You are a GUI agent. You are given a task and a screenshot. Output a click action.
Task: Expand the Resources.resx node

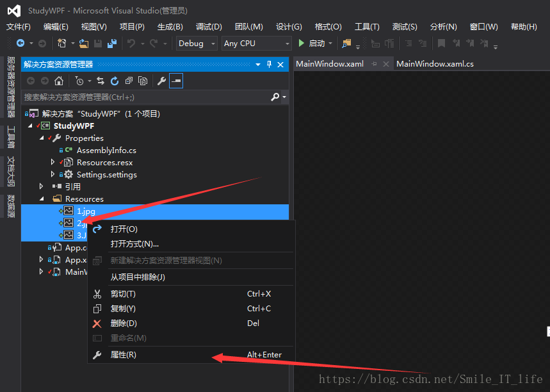coord(53,162)
